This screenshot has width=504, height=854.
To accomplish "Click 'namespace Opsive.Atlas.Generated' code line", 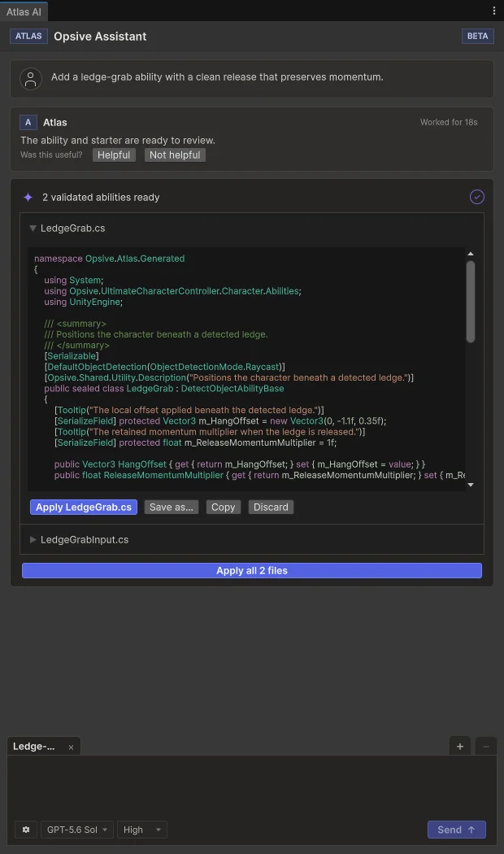I will point(110,259).
